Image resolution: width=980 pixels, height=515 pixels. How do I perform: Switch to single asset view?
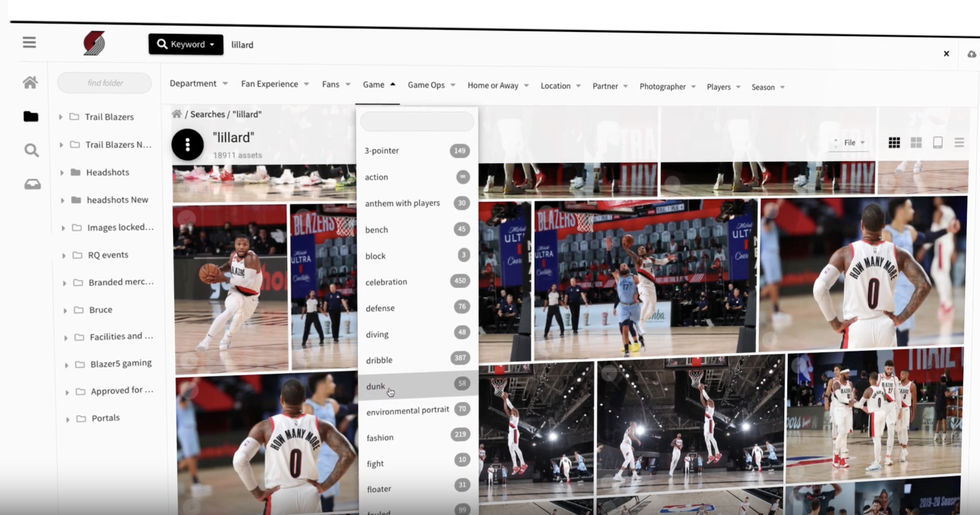(938, 143)
